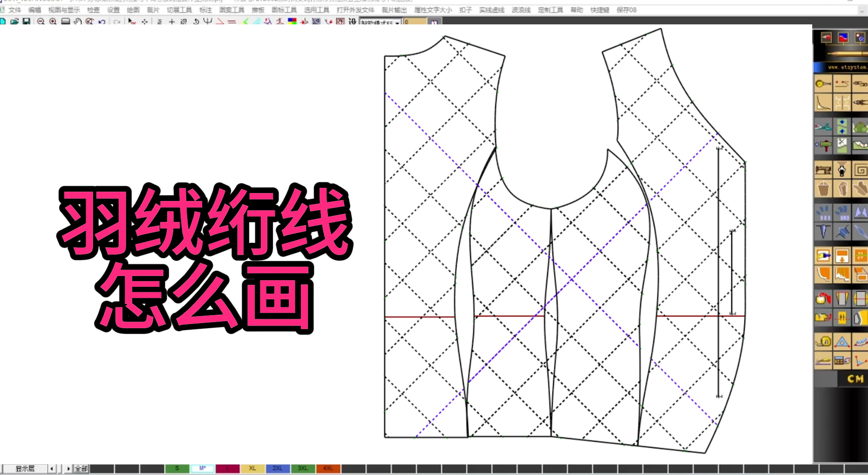Image resolution: width=868 pixels, height=475 pixels.
Task: Select the XL size swatch
Action: point(252,468)
